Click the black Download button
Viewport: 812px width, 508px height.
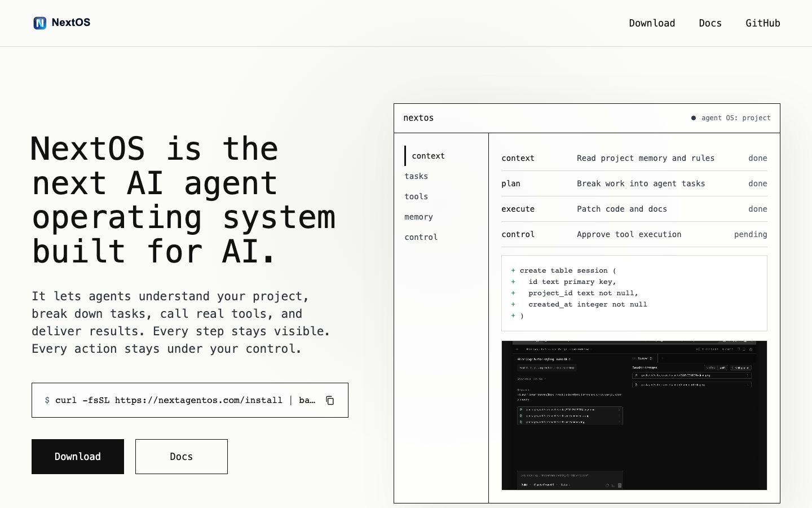(x=78, y=457)
